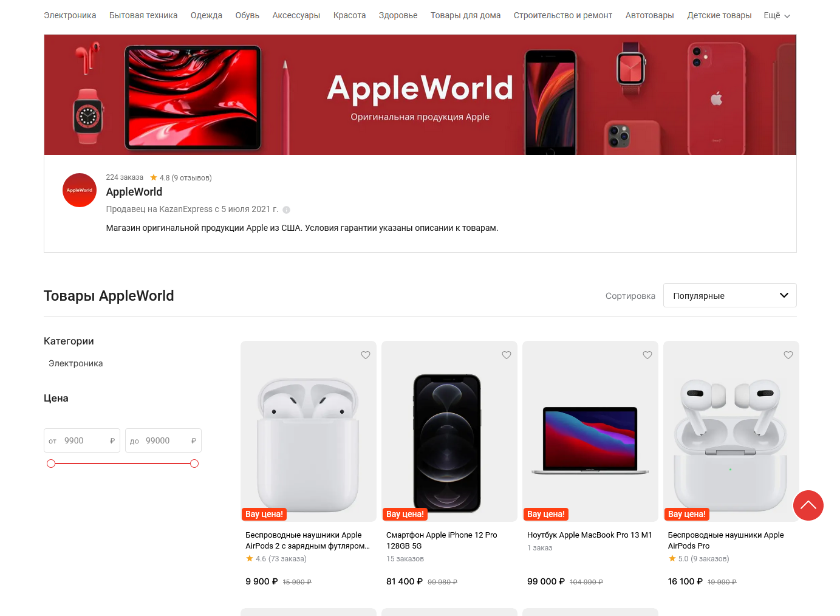
Task: Click the seller info circle icon
Action: (287, 210)
